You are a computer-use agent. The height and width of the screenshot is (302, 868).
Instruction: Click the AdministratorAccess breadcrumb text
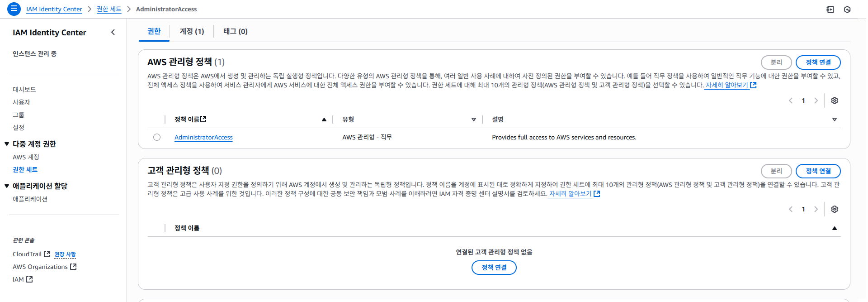pos(166,9)
